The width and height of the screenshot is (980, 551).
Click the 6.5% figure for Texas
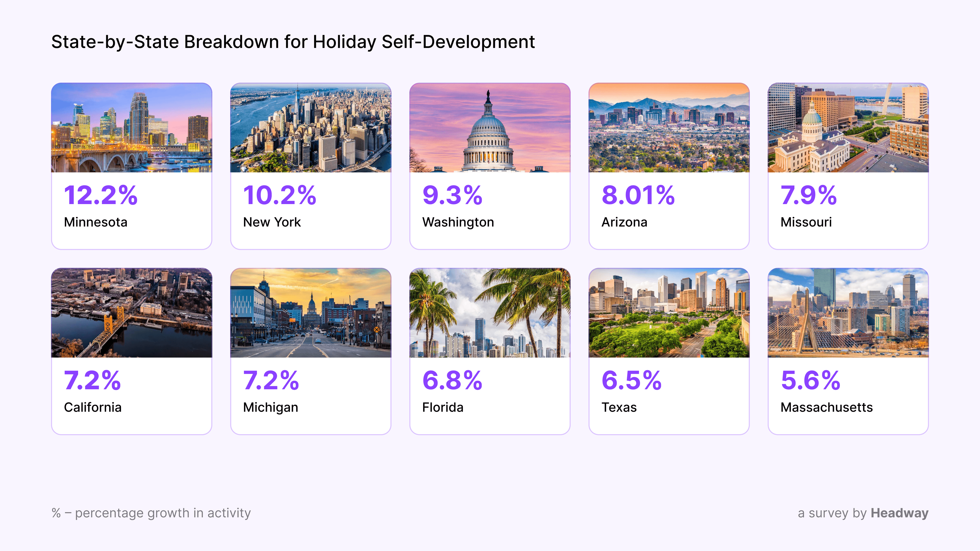coord(632,380)
